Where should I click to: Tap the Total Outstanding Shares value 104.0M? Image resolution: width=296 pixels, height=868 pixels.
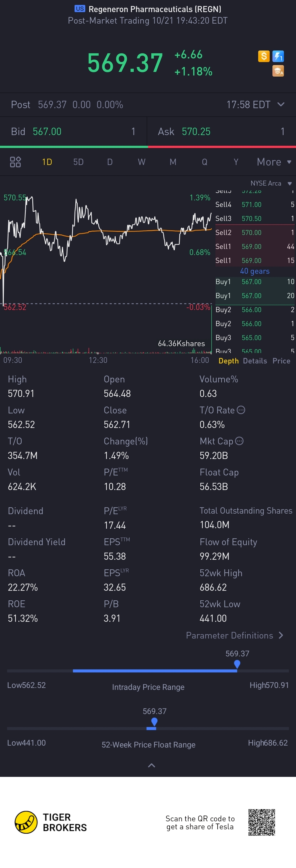pos(214,525)
